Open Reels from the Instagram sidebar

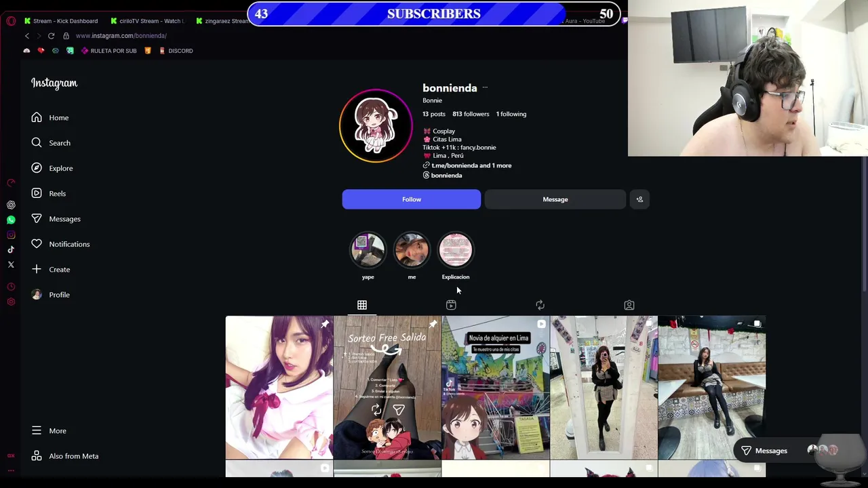(48, 194)
